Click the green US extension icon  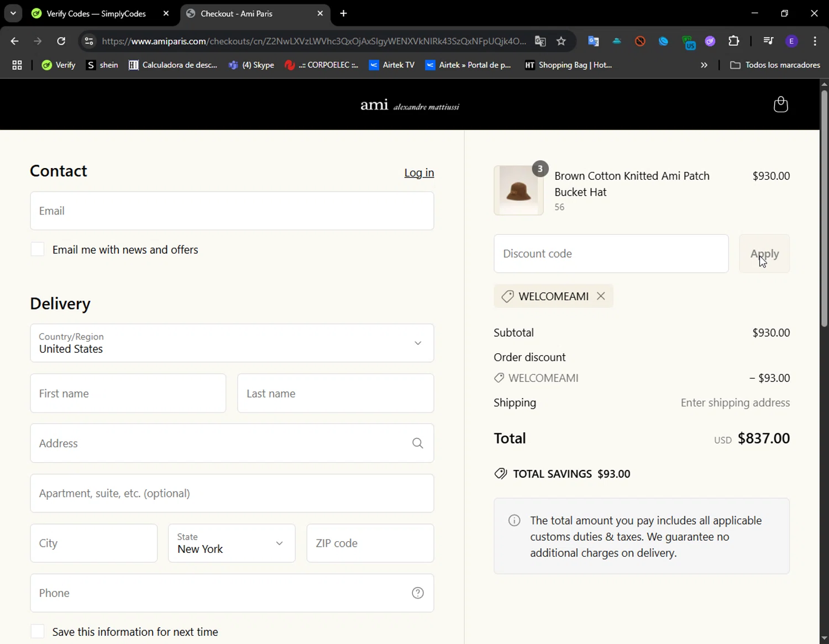coord(688,42)
